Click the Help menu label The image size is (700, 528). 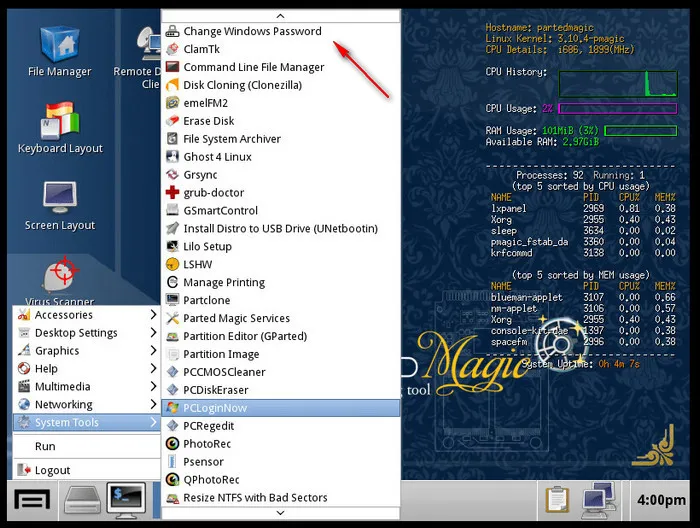pyautogui.click(x=46, y=369)
